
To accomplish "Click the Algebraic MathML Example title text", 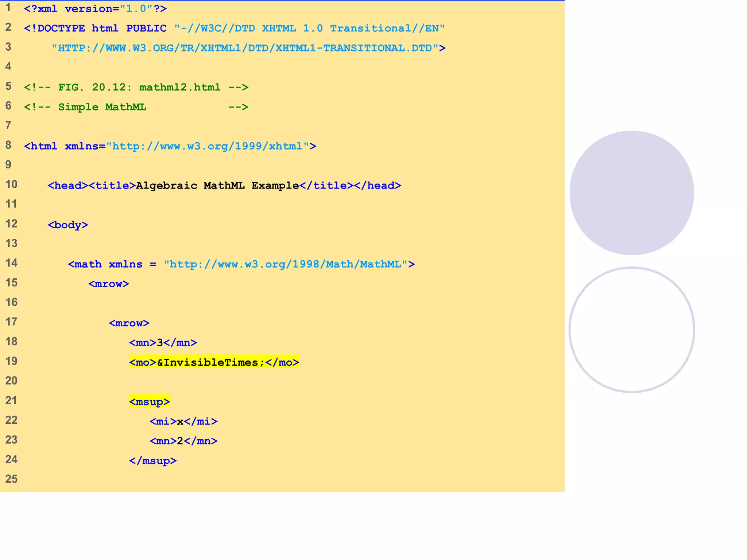I will pos(217,186).
